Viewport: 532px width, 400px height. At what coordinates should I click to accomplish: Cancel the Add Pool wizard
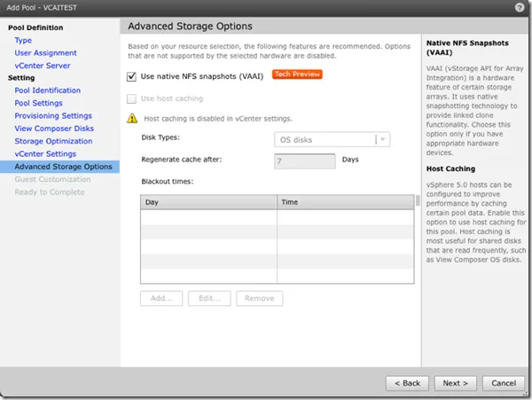point(504,383)
